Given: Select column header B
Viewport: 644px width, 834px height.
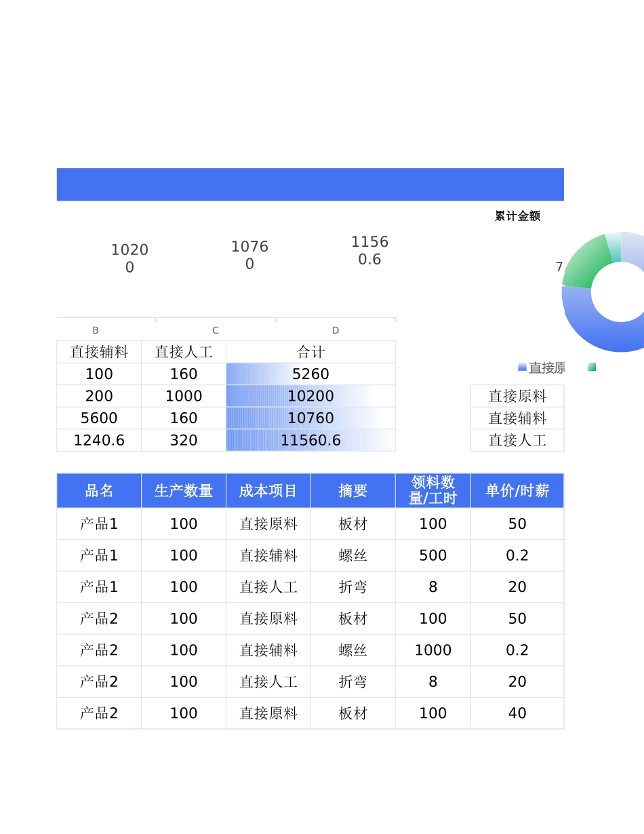Looking at the screenshot, I should click(95, 330).
